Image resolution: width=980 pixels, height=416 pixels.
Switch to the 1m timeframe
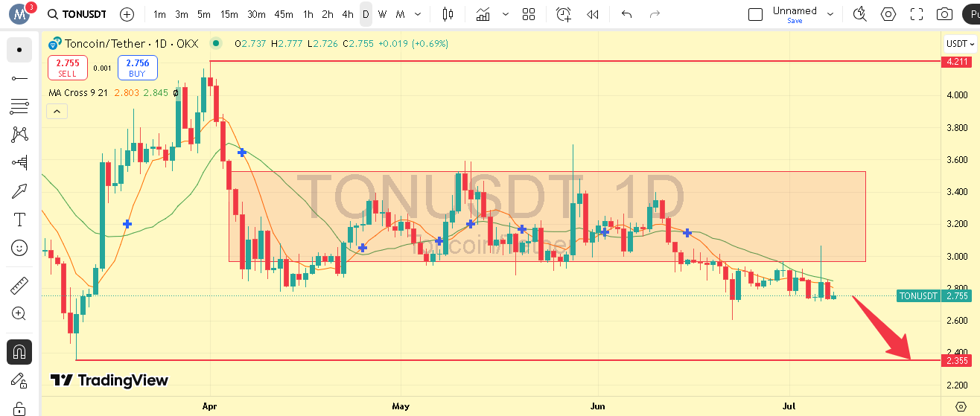tap(159, 14)
